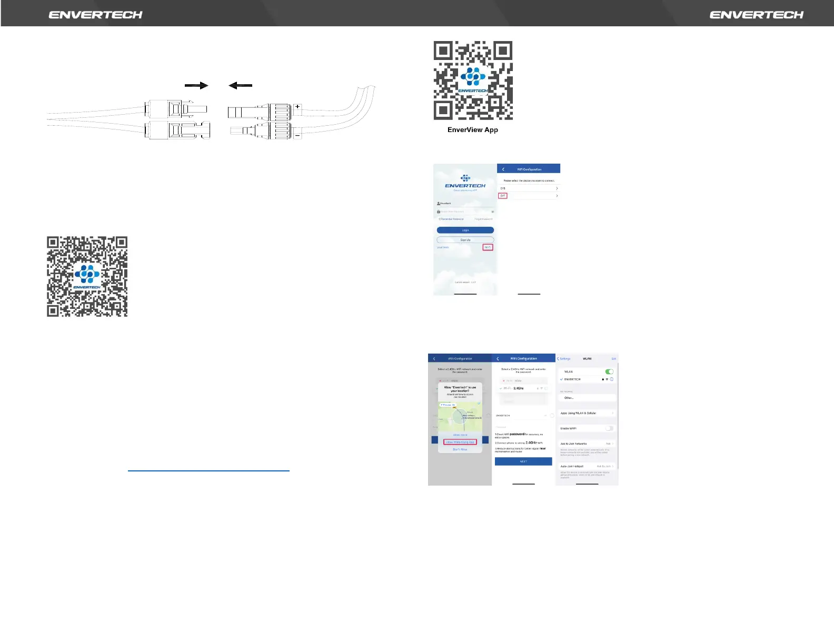Click the logo at the center of the EnverView App QR code
Screen dimensions: 834x644
coord(473,80)
